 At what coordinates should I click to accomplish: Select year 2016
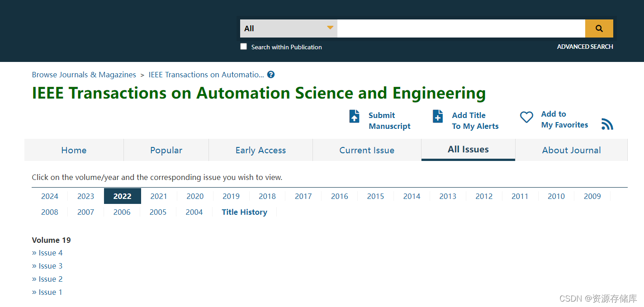click(x=340, y=196)
